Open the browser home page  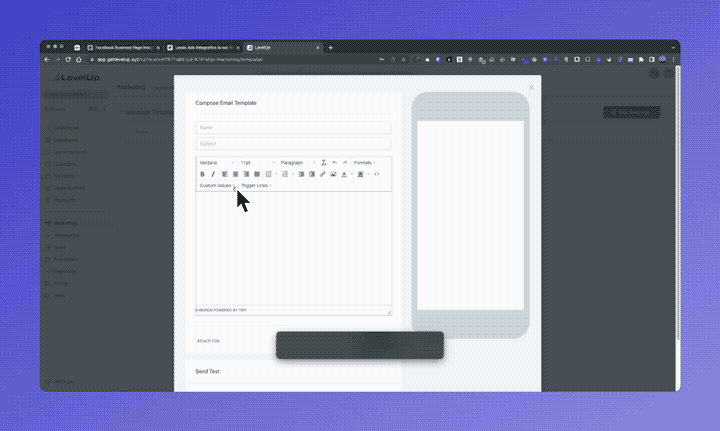79,60
